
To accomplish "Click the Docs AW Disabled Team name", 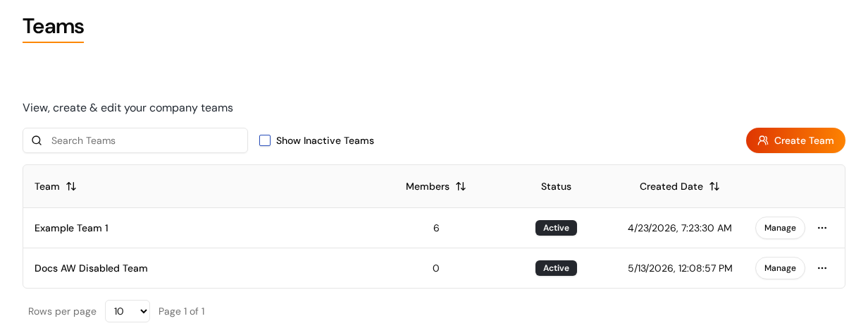I will tap(91, 268).
